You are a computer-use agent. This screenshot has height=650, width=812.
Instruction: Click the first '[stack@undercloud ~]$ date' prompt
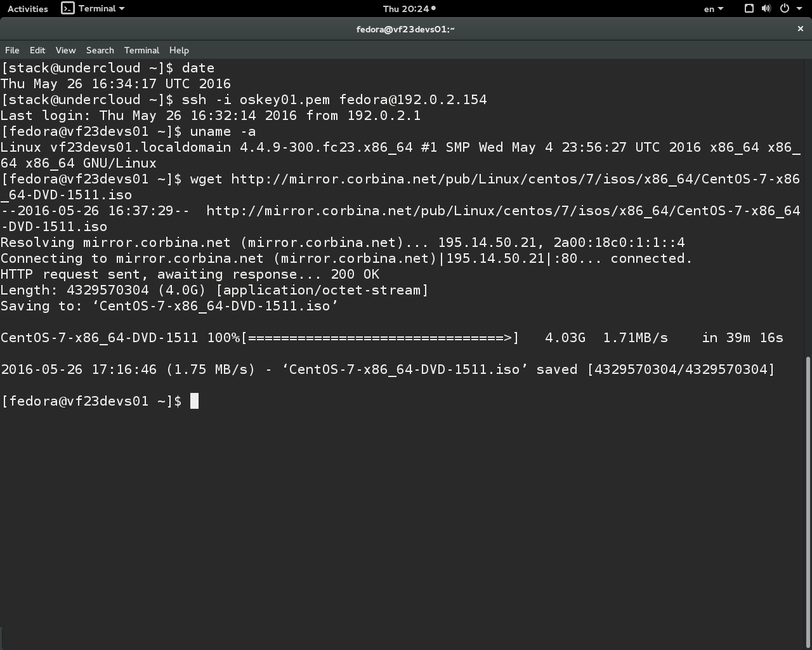107,68
